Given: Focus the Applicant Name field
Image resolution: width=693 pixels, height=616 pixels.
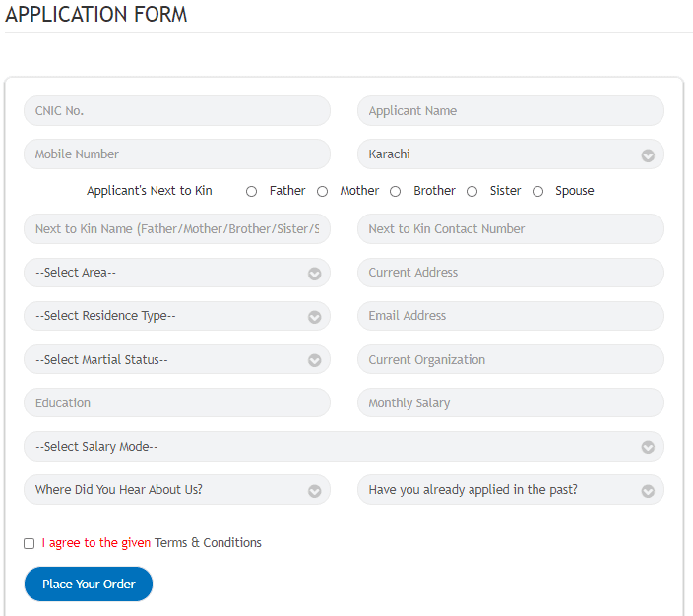Looking at the screenshot, I should (x=510, y=111).
